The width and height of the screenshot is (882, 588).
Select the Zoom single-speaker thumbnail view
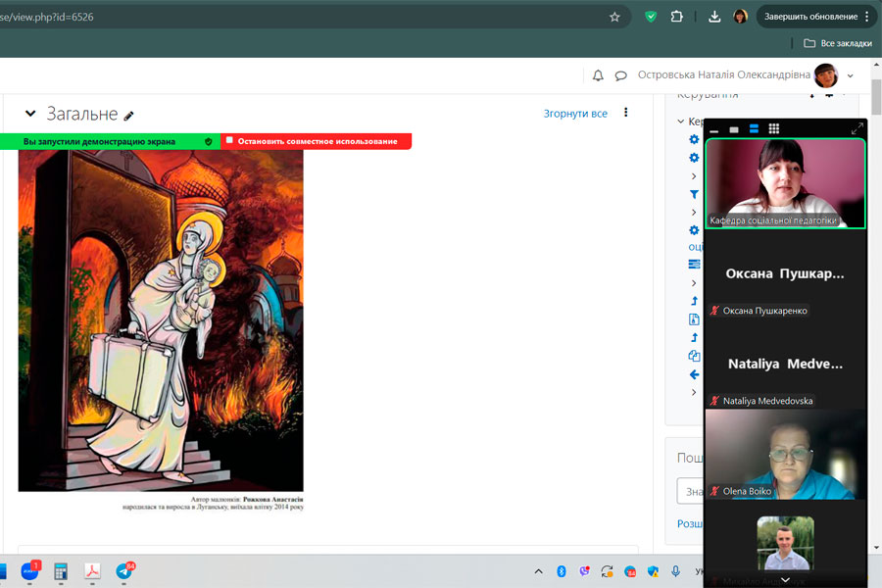pyautogui.click(x=734, y=129)
